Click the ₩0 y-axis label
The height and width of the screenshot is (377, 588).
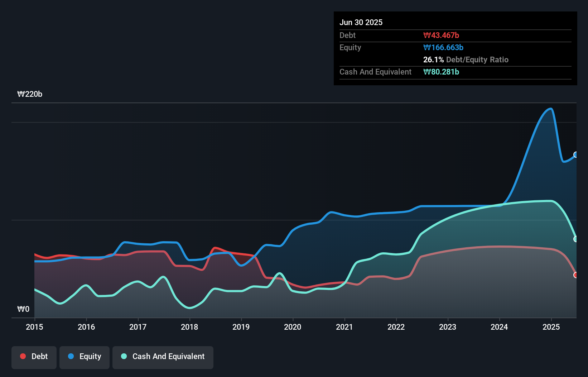(23, 309)
